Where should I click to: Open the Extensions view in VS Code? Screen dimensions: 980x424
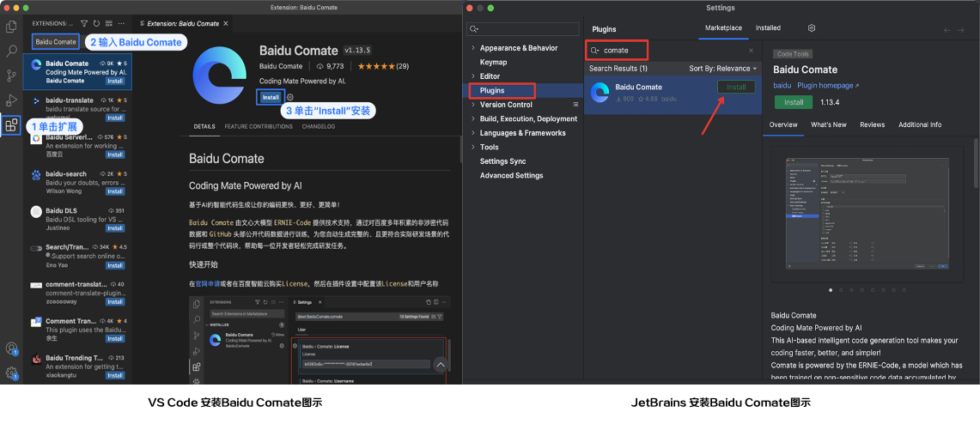pyautogui.click(x=11, y=125)
